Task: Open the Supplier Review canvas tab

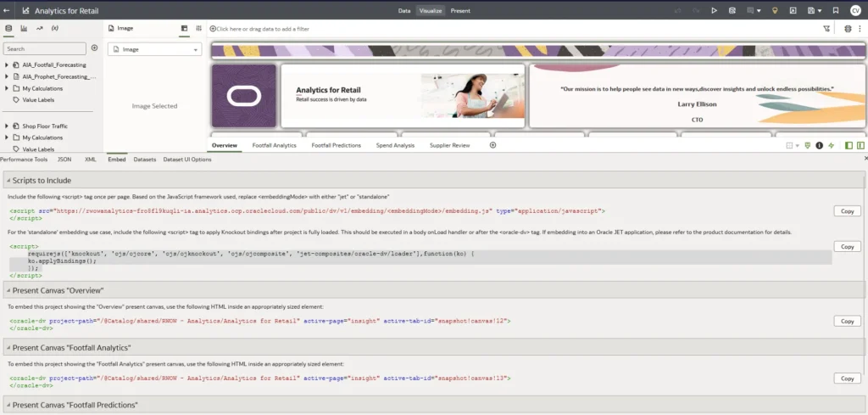Action: (x=449, y=145)
